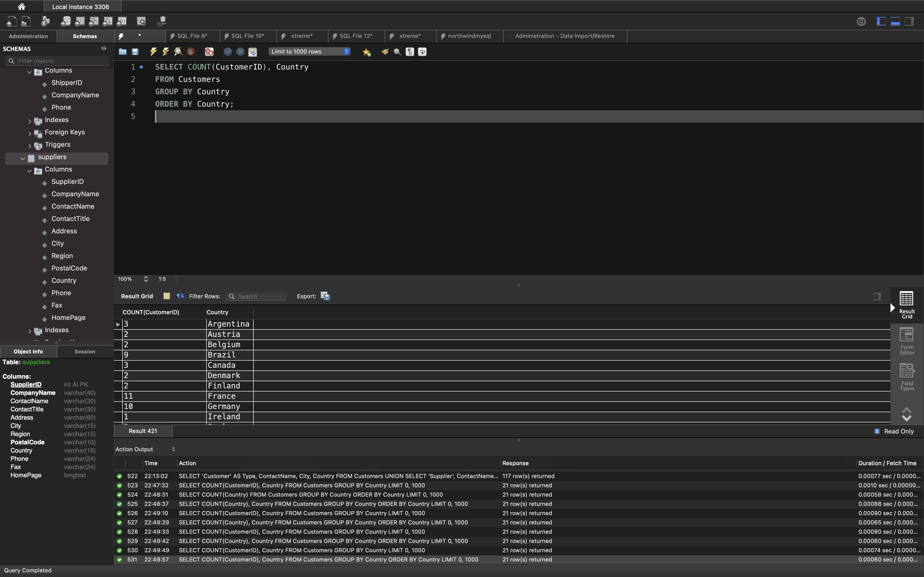Toggle word wrap icon in editor toolbar
924x577 pixels.
[x=422, y=52]
